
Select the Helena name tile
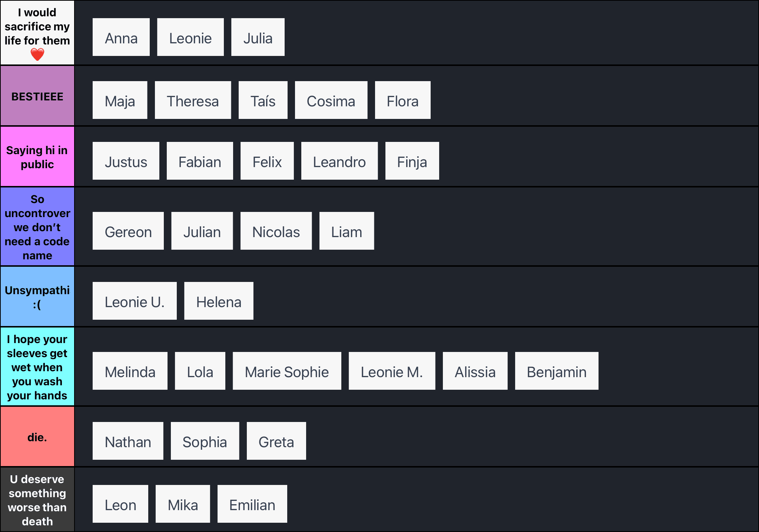pyautogui.click(x=219, y=301)
